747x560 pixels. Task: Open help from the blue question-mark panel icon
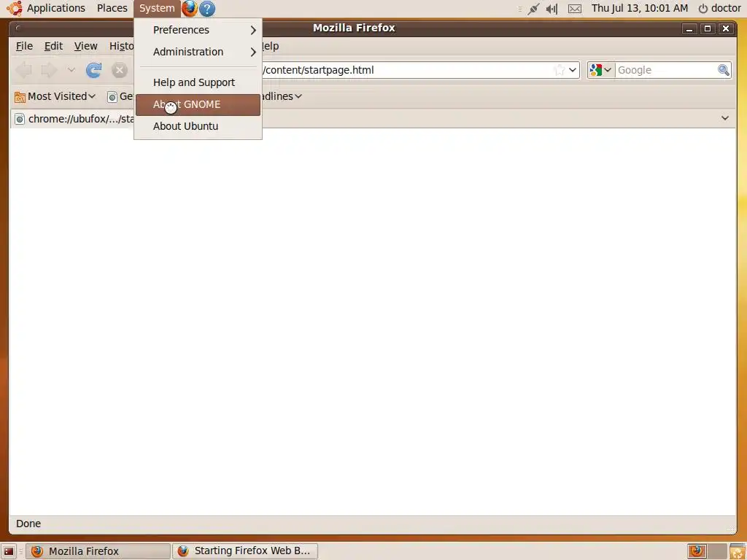coord(207,9)
